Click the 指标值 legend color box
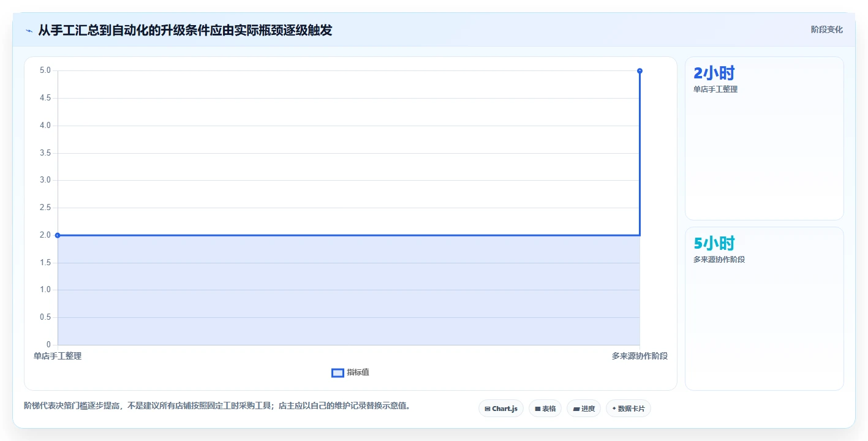 (x=338, y=373)
